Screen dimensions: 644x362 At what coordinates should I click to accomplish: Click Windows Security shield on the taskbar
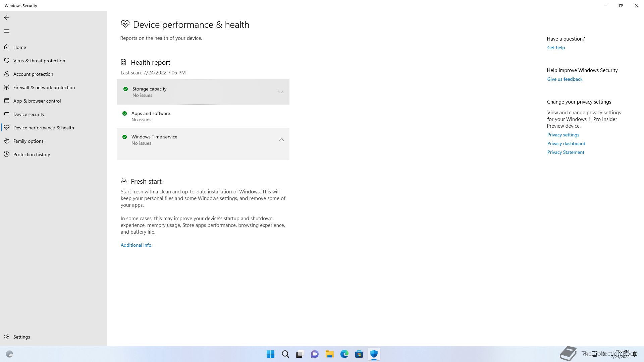(374, 354)
